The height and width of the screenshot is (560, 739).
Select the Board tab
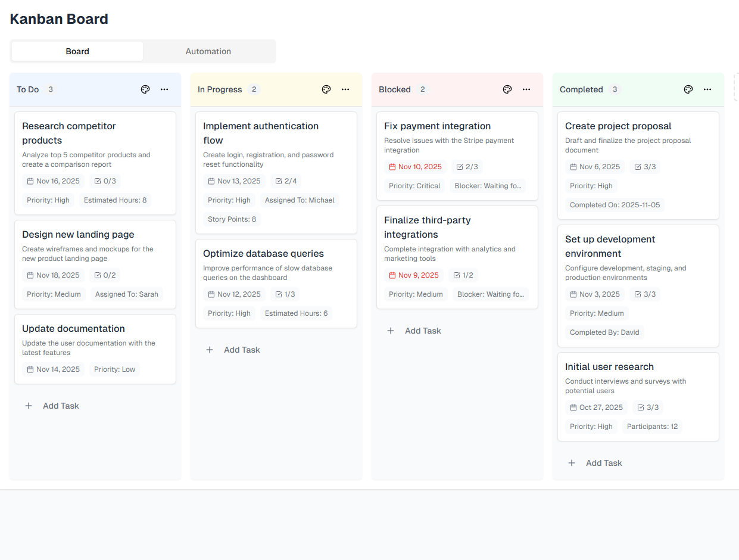(x=77, y=51)
